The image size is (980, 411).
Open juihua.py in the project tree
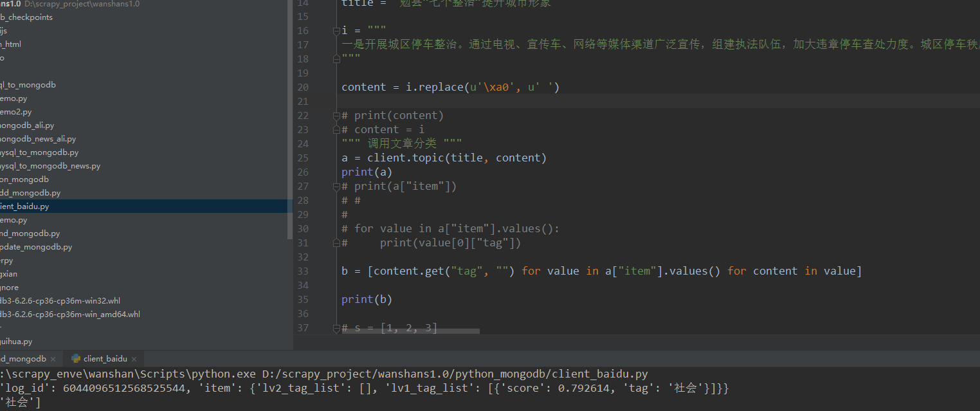click(16, 342)
